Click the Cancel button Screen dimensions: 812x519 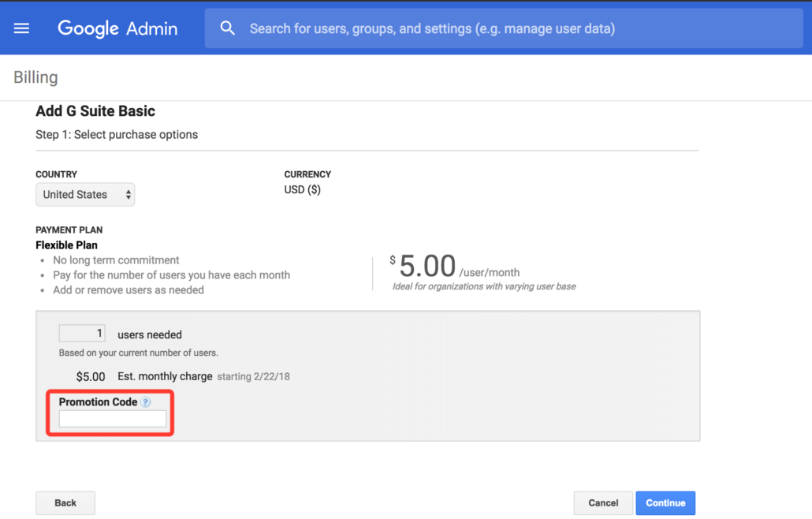pos(603,503)
